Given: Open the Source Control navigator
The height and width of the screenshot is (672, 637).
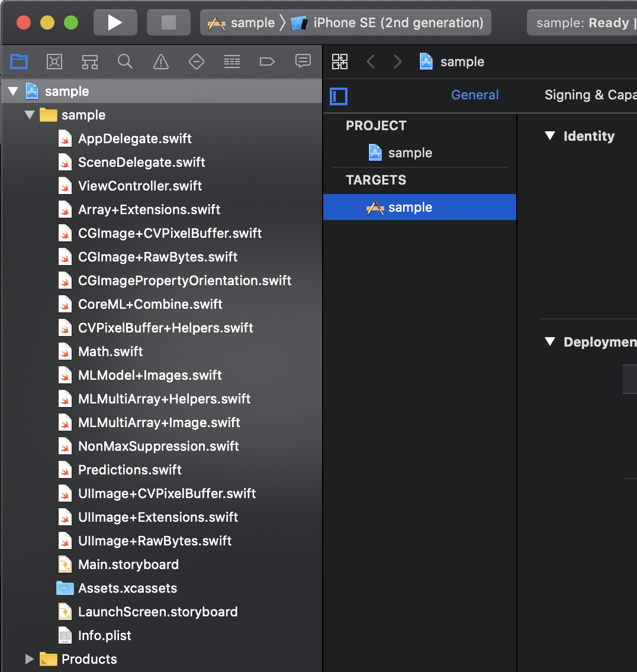Looking at the screenshot, I should pos(54,62).
